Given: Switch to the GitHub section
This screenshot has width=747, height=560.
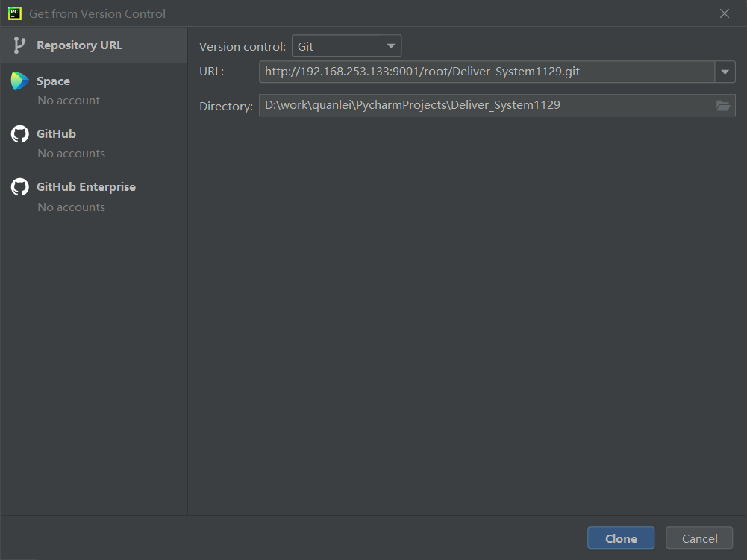Looking at the screenshot, I should coord(94,143).
